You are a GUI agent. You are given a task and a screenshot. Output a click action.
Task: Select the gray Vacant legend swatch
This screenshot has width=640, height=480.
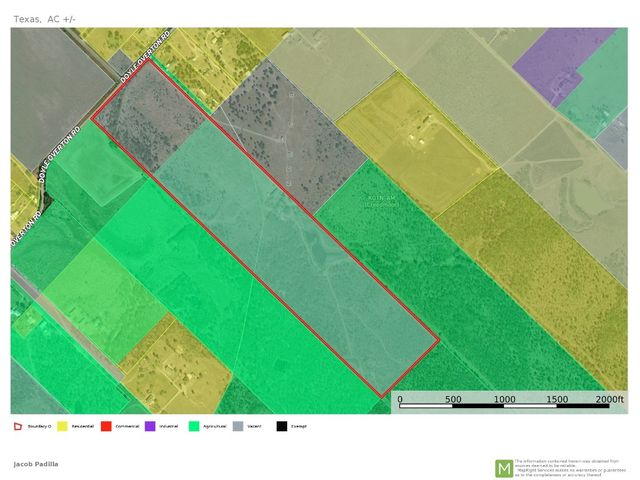pos(237,426)
